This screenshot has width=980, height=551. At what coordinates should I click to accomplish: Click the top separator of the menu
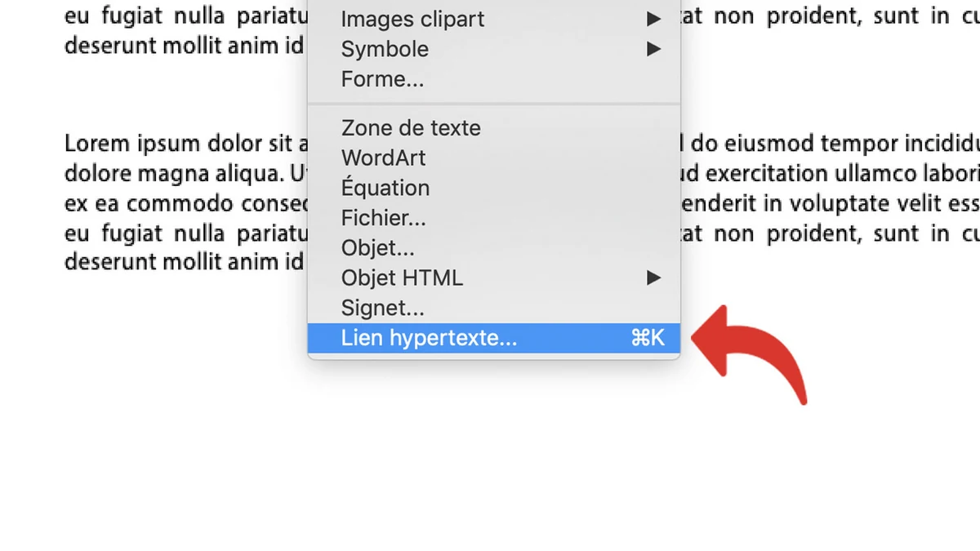(493, 104)
